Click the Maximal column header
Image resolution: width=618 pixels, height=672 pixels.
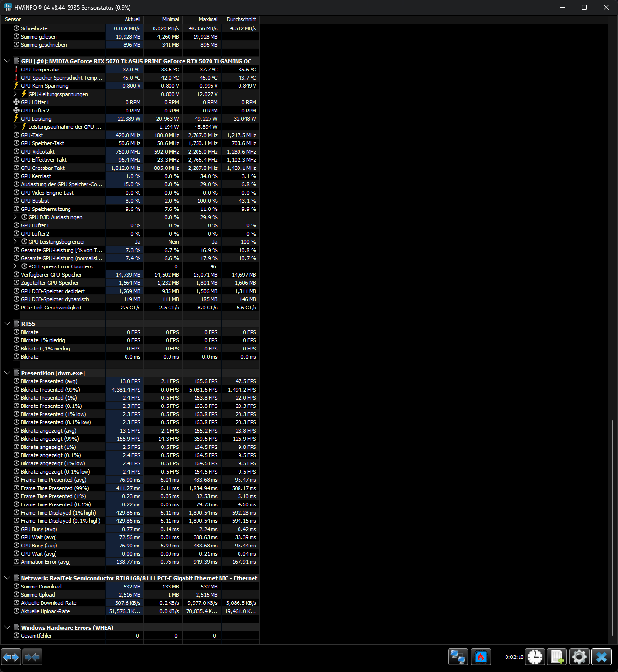pyautogui.click(x=201, y=19)
